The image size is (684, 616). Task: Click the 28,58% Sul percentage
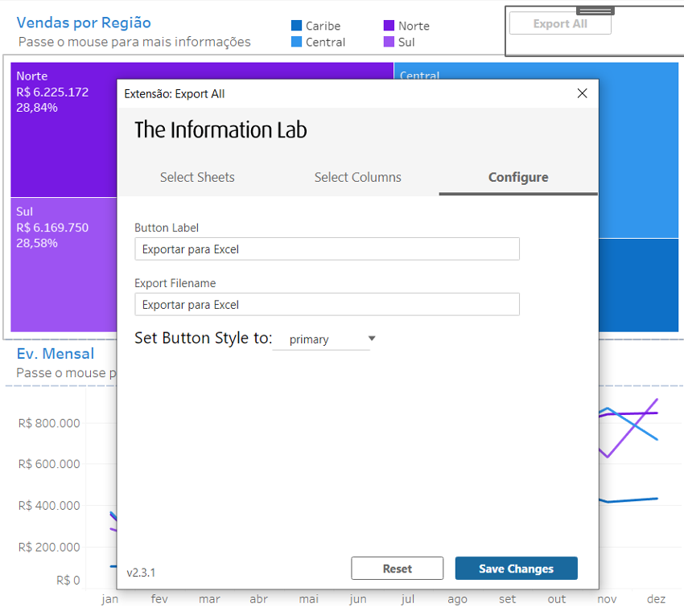point(37,243)
